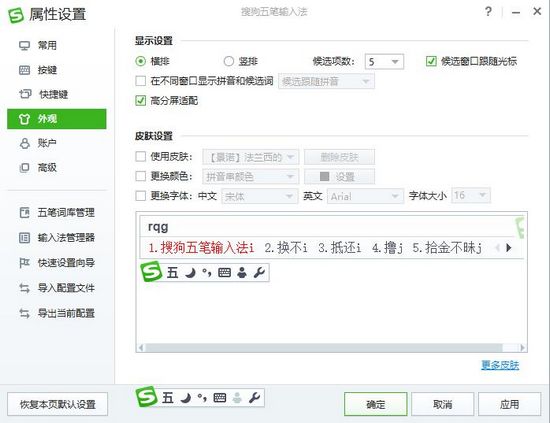Click scrollbar right arrow in preview
Viewport: 550px width, 423px height.
[522, 348]
